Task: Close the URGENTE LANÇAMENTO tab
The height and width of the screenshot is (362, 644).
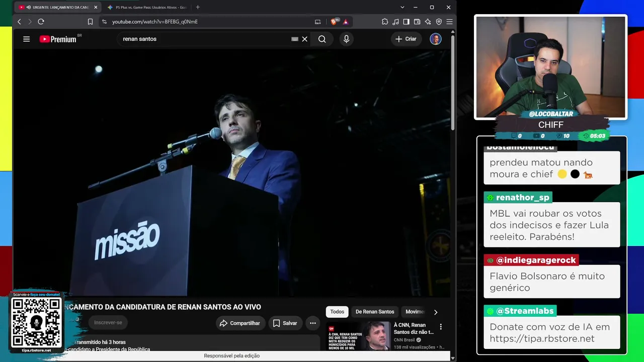Action: (x=96, y=7)
